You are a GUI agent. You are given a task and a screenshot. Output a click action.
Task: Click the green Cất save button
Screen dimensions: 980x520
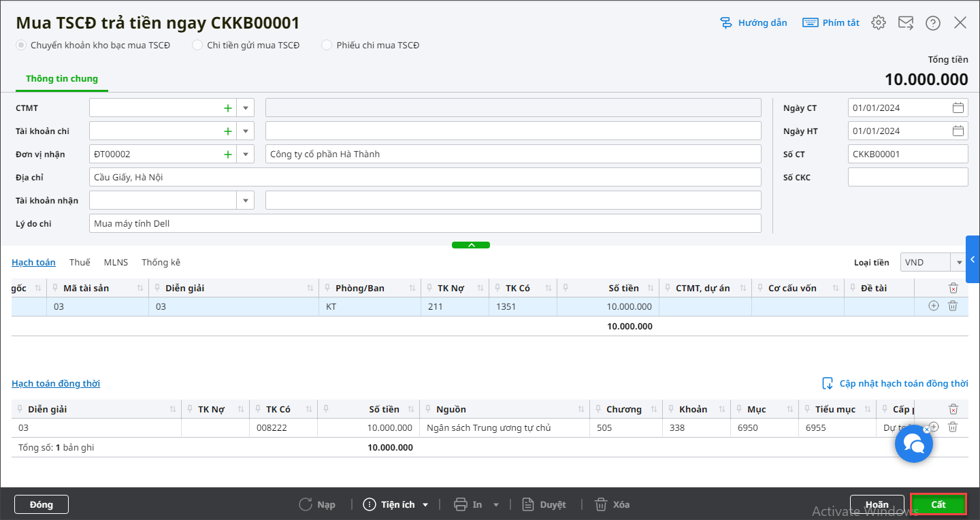click(x=938, y=504)
